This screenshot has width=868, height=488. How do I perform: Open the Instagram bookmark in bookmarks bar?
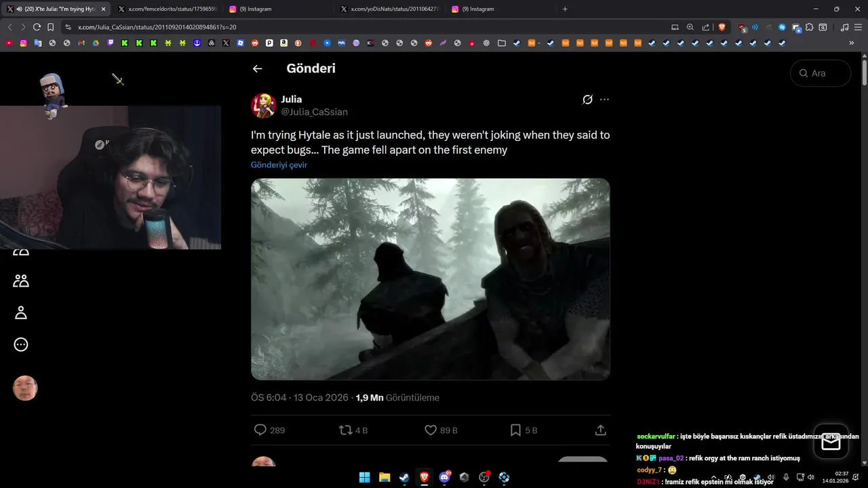pos(24,43)
